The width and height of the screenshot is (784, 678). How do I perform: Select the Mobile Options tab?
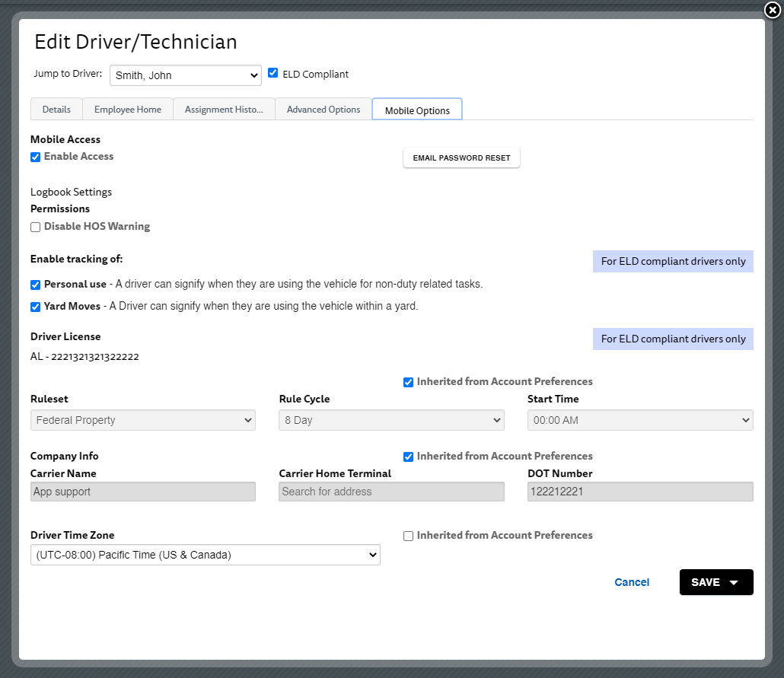click(x=418, y=110)
